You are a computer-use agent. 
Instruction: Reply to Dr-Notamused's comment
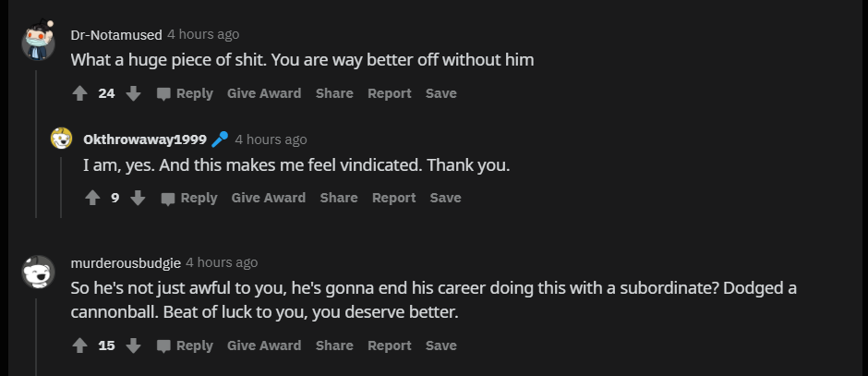pos(185,93)
